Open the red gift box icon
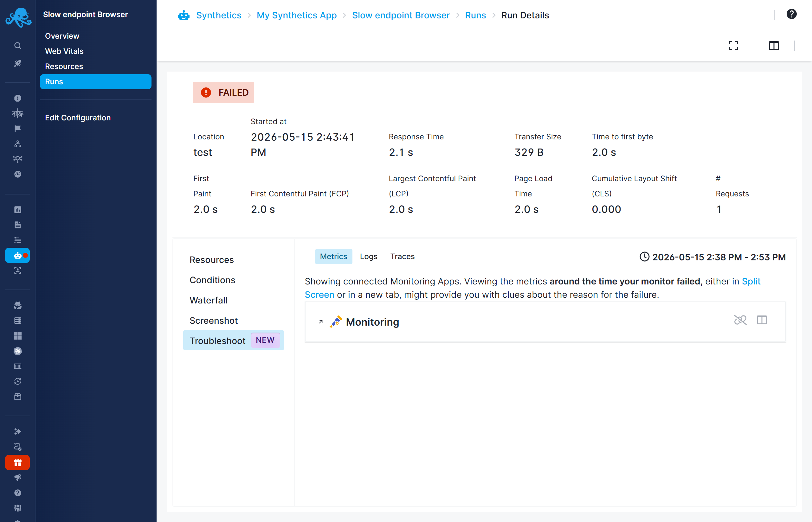Screen dimensions: 812x522 pyautogui.click(x=17, y=463)
